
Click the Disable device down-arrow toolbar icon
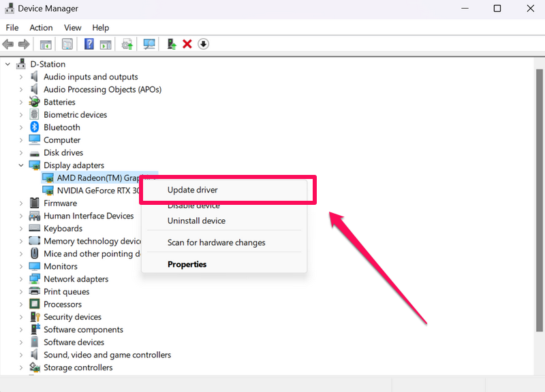coord(203,44)
